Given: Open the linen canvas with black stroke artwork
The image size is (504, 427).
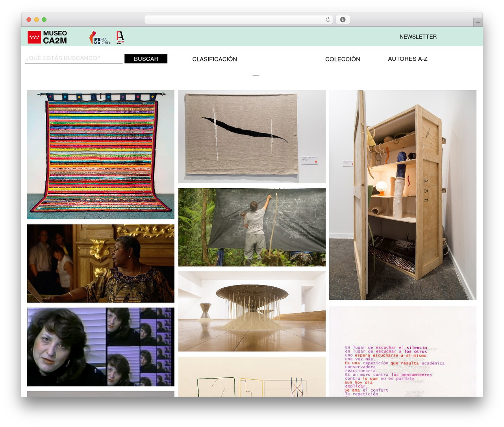Looking at the screenshot, I should pos(252,137).
